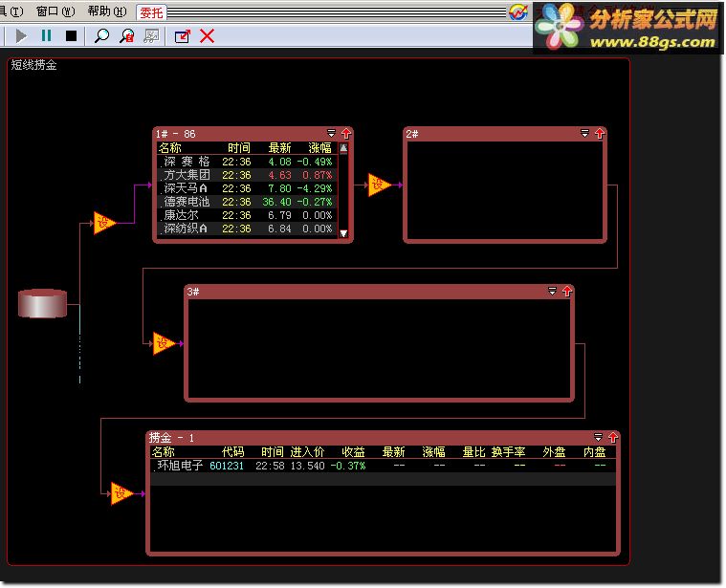The width and height of the screenshot is (726, 588).
Task: Click stock code 601231
Action: (x=227, y=466)
